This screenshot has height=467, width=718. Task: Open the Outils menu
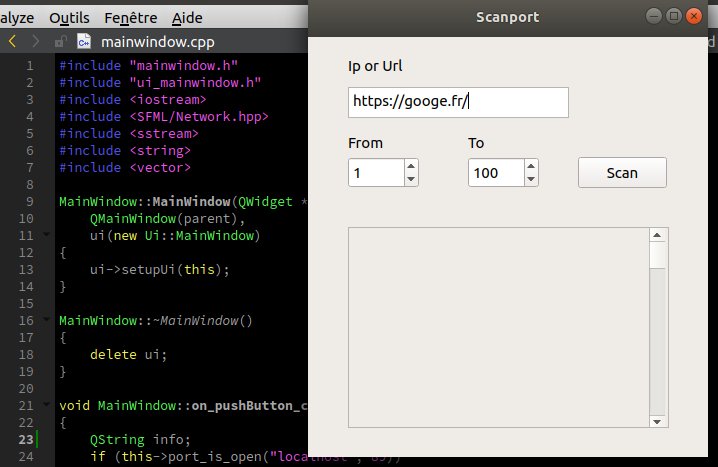tap(69, 18)
